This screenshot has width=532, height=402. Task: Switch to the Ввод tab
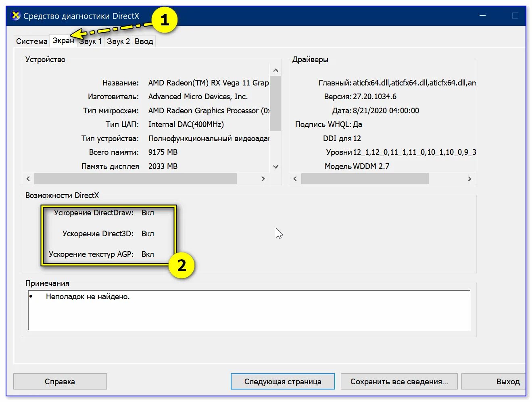pos(144,41)
